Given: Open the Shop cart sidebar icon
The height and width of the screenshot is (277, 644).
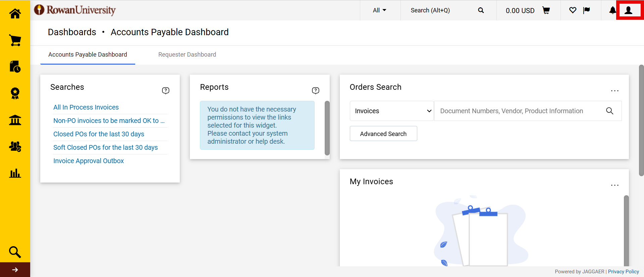Looking at the screenshot, I should (15, 40).
